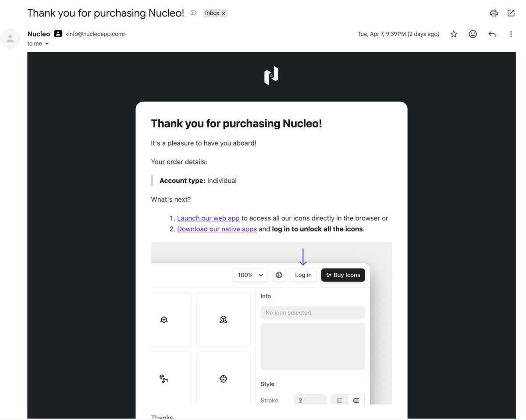
Task: Select the round stroke cap toggle
Action: (x=356, y=400)
